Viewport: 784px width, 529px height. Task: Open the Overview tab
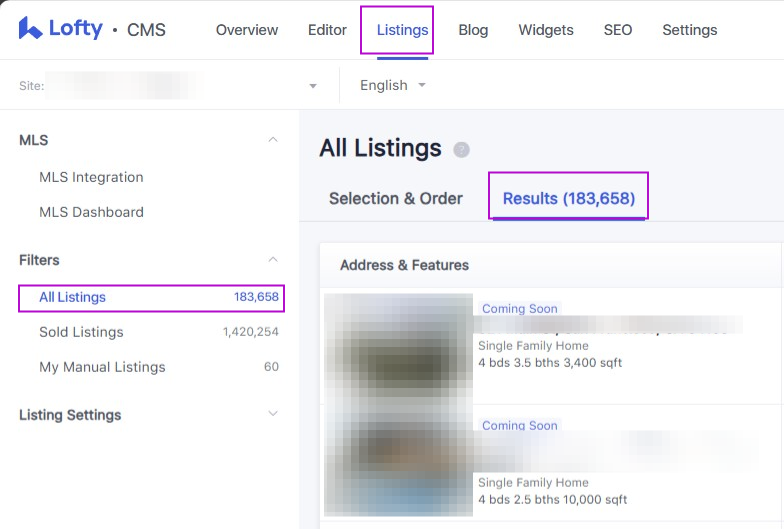coord(246,30)
